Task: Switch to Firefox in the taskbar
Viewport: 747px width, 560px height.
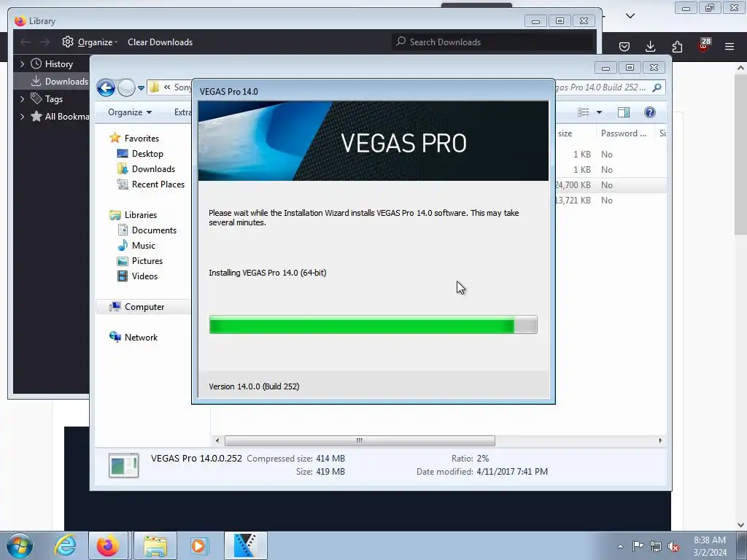Action: point(108,545)
